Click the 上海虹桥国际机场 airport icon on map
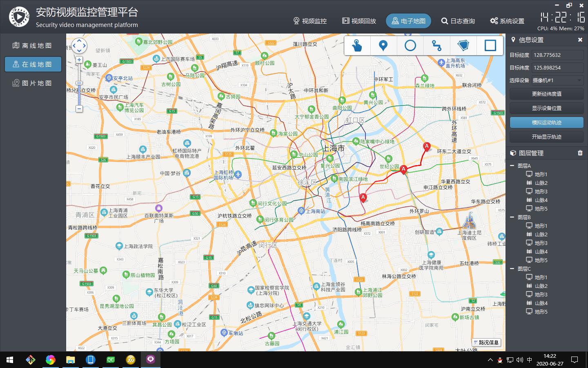The image size is (588, 368). (x=238, y=175)
